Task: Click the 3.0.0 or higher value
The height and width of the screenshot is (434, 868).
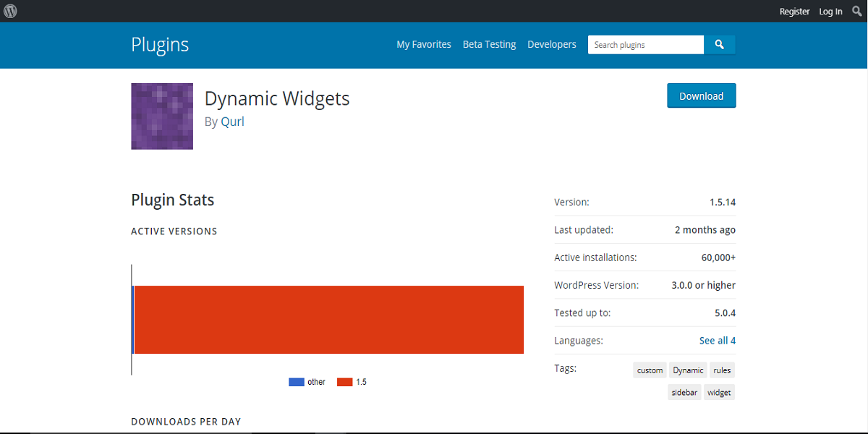Action: pyautogui.click(x=704, y=285)
